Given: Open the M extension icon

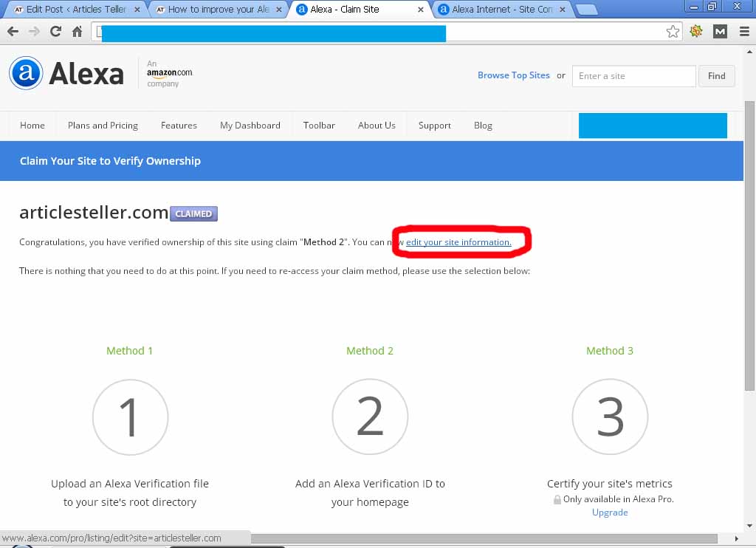Looking at the screenshot, I should point(720,32).
